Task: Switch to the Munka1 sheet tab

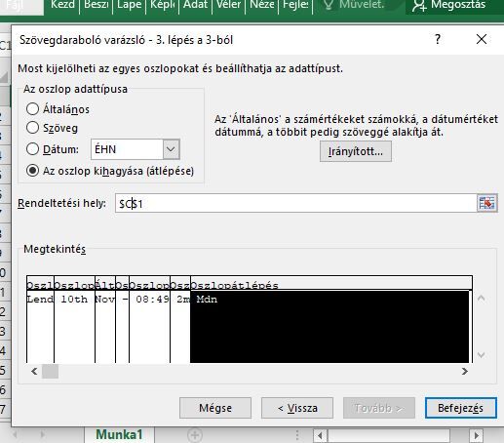Action: 119,435
